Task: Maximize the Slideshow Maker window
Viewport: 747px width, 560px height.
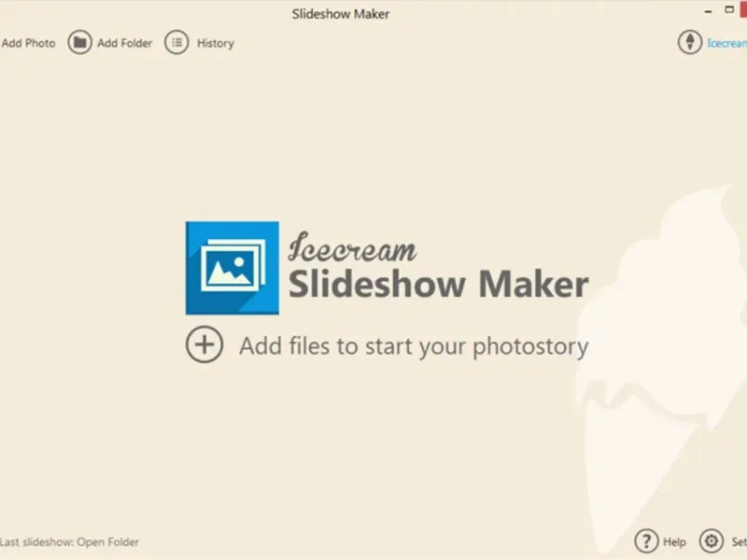Action: (x=729, y=9)
